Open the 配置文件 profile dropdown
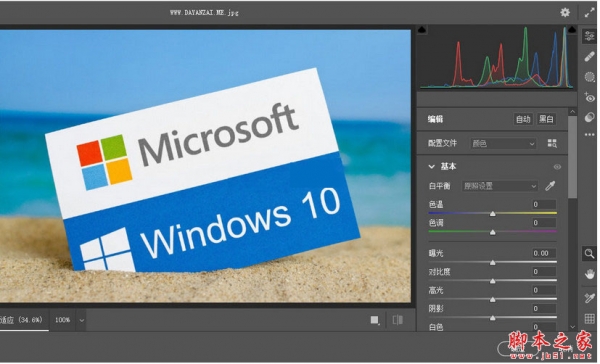 tap(503, 144)
